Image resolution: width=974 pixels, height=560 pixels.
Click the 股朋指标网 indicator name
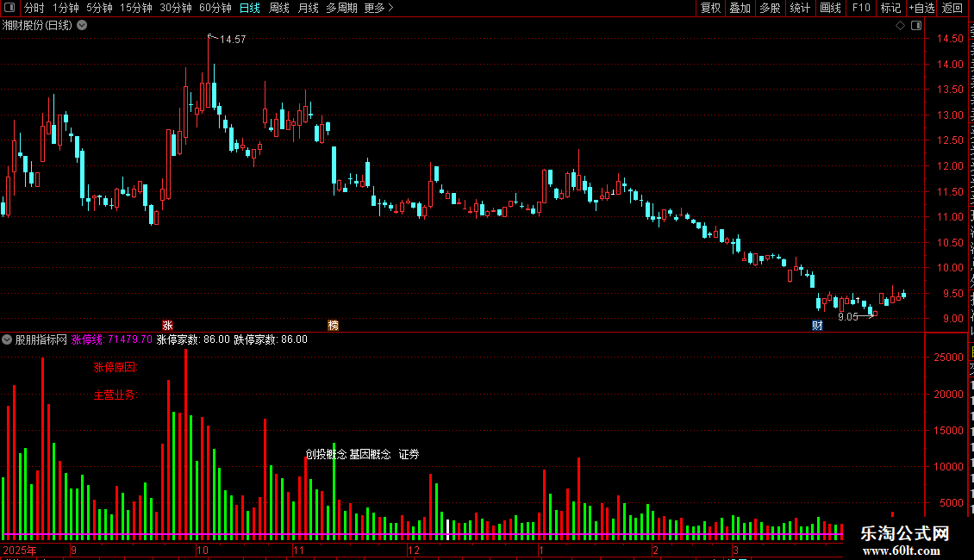coord(41,339)
